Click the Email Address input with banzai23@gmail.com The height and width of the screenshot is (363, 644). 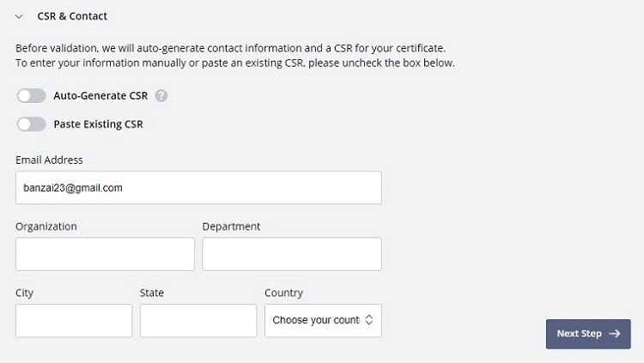click(199, 188)
